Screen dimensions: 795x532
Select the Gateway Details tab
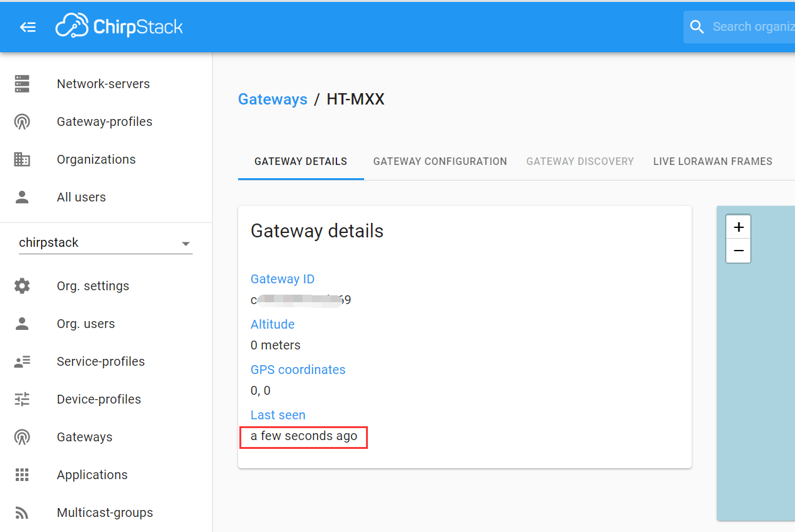300,161
